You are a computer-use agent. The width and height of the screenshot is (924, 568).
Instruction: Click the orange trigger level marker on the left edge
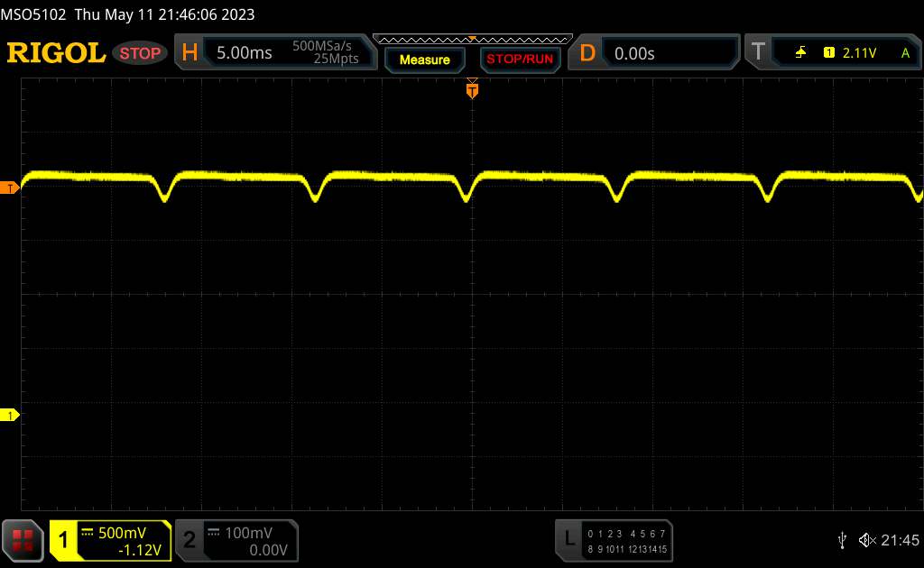click(9, 188)
